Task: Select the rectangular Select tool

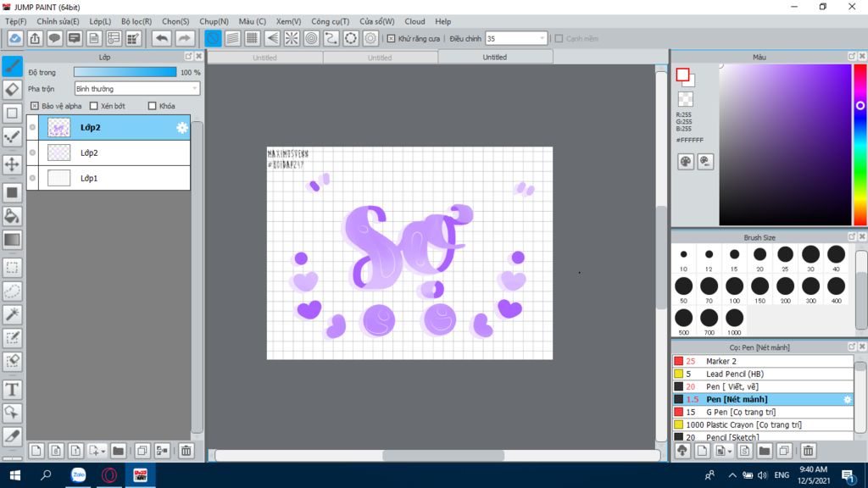Action: point(12,268)
